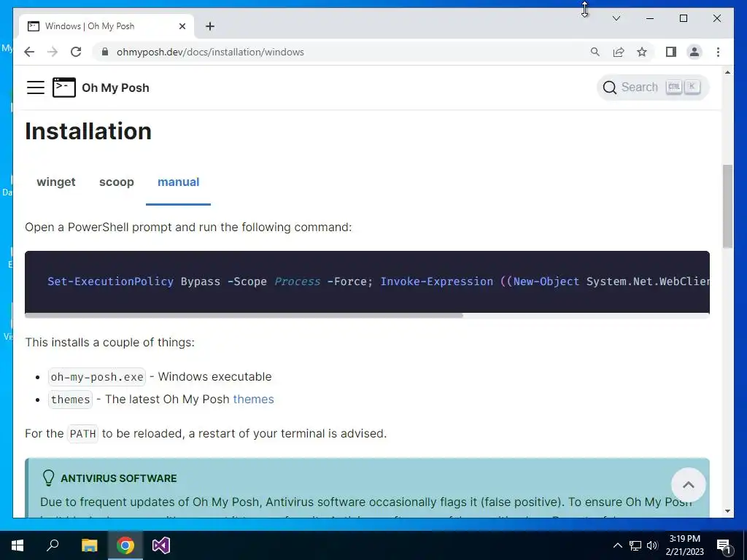Screen dimensions: 747x560
Task: Minimize the Chrome window
Action: click(650, 18)
